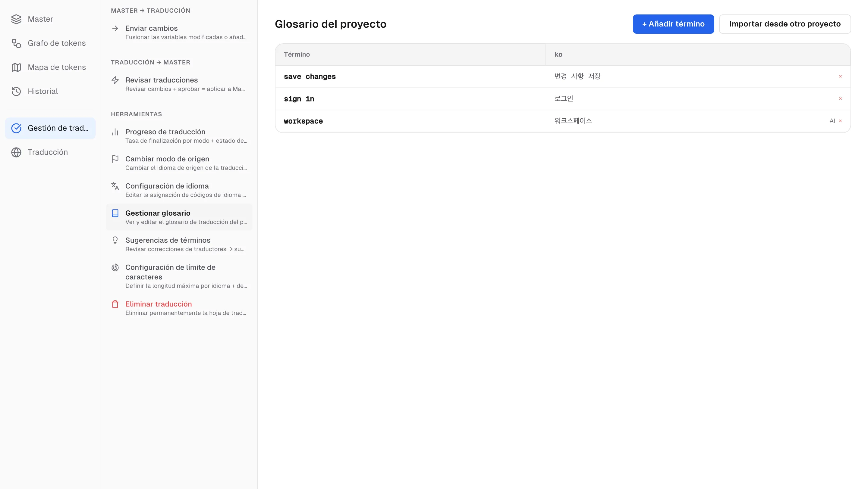This screenshot has height=489, width=868.
Task: Click the Enviar cambios arrow icon
Action: pyautogui.click(x=115, y=28)
